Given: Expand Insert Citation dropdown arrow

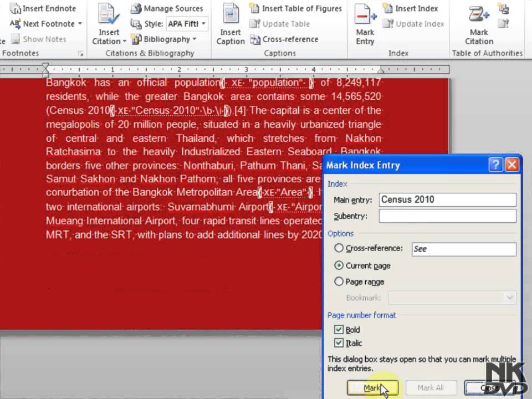Looking at the screenshot, I should click(x=125, y=42).
